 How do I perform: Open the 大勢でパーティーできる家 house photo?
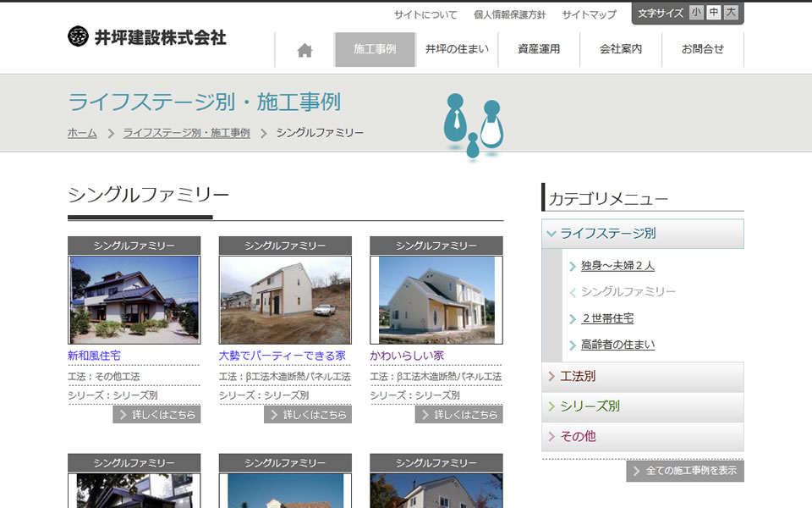pos(285,300)
